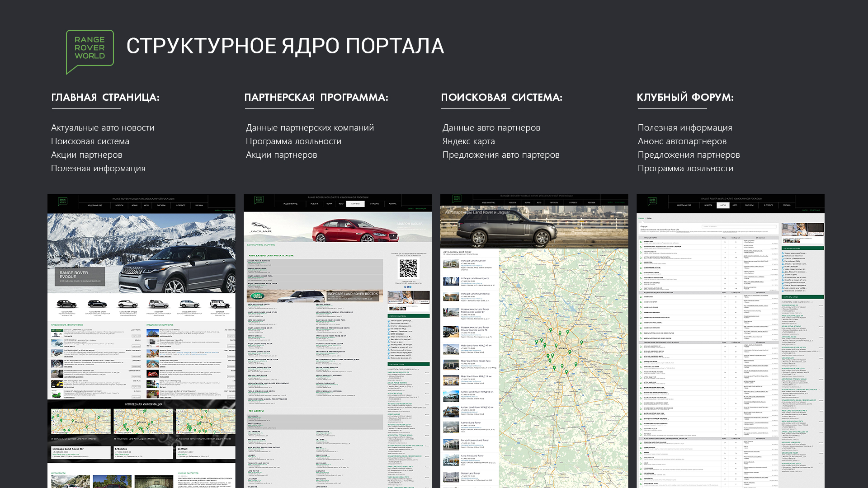This screenshot has height=488, width=868.
Task: Click the Популярные темы header in the forum sidebar
Action: 803,249
